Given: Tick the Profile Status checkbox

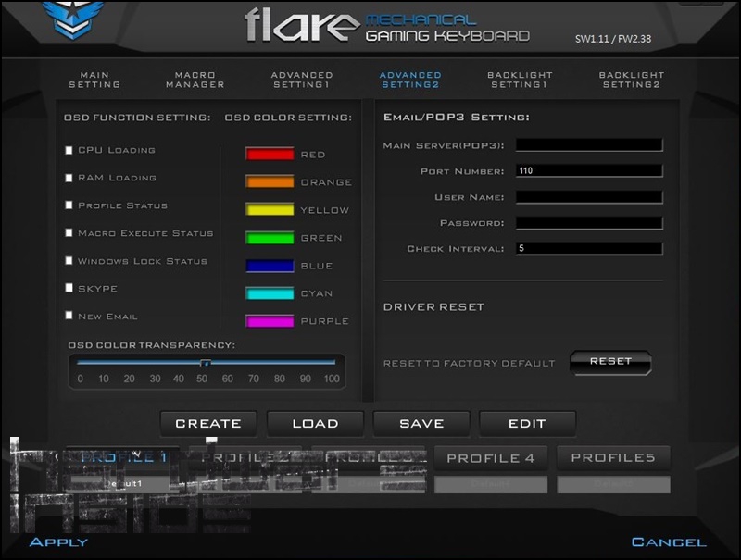Looking at the screenshot, I should coord(69,205).
